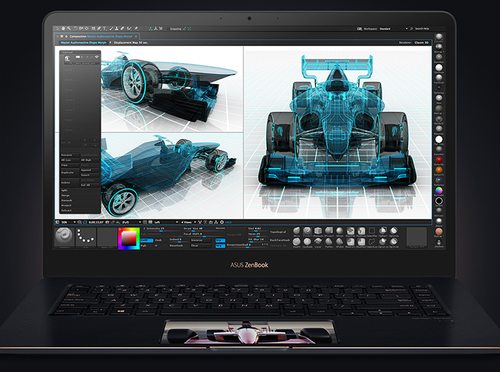500x372 pixels.
Task: Toggle the Topological option
Action: [x=278, y=232]
